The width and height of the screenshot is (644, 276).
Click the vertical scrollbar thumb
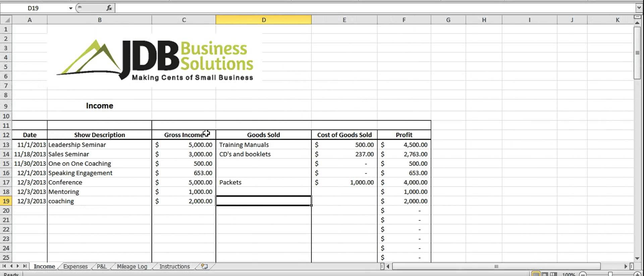(x=637, y=53)
